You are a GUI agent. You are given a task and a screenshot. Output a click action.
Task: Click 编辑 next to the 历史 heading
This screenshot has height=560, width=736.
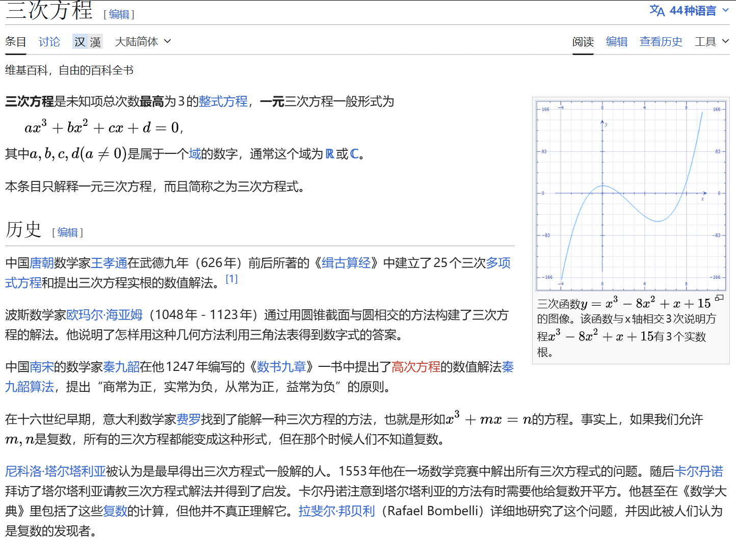click(x=68, y=232)
